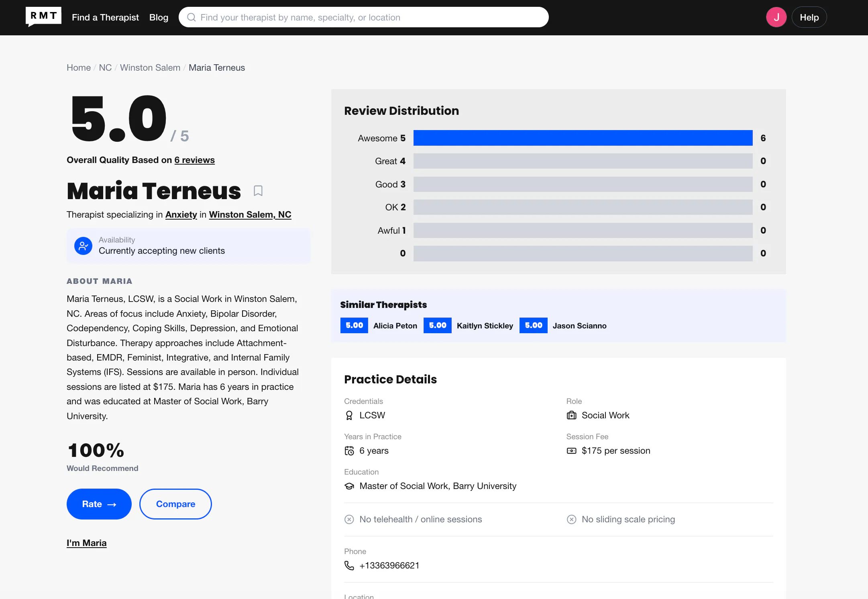Open the J user avatar
The height and width of the screenshot is (599, 868).
point(776,17)
